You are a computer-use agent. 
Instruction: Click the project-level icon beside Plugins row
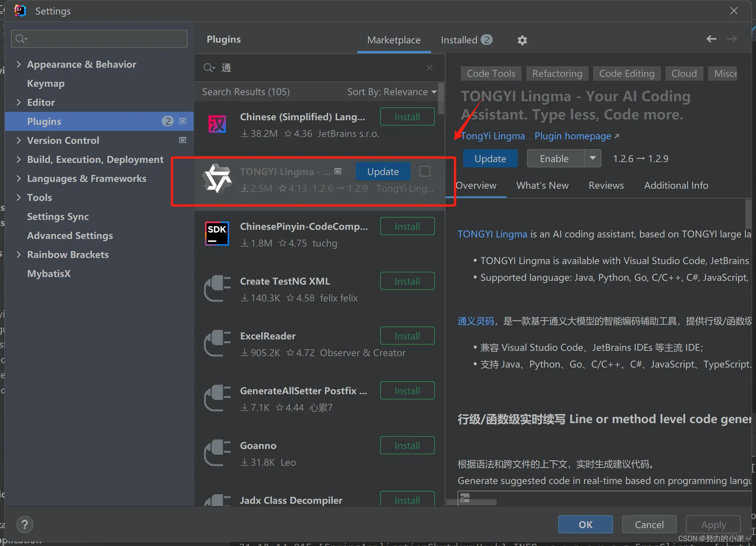183,121
